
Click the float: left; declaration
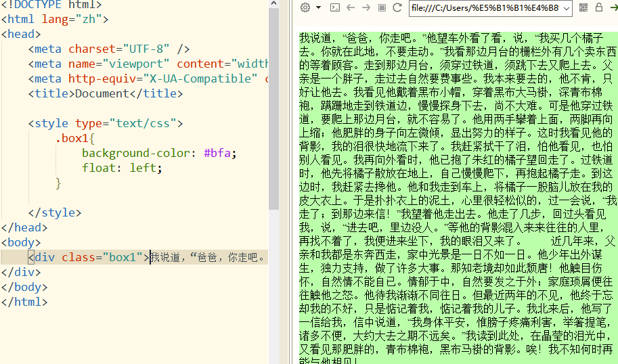click(x=123, y=168)
